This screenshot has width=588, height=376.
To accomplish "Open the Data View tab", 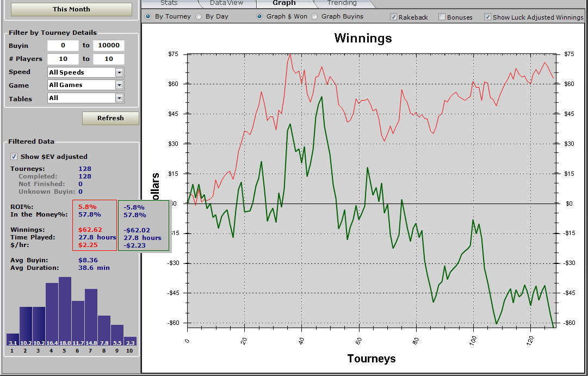I will (226, 3).
